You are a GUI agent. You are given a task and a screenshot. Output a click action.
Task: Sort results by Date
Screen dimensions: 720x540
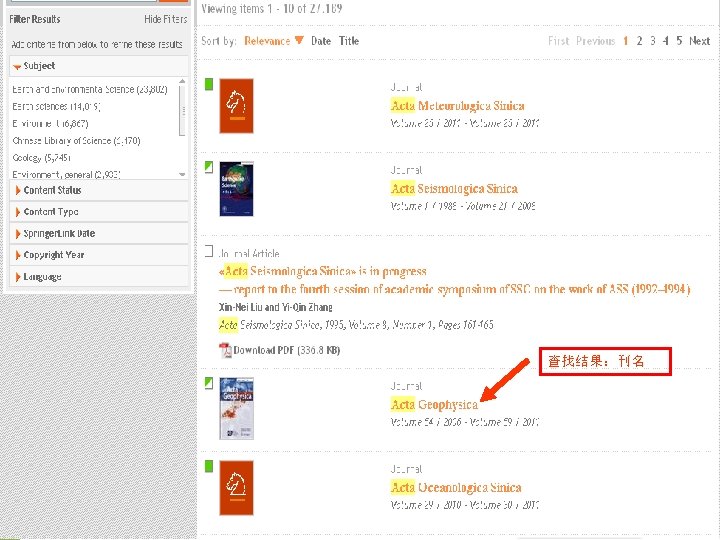[x=321, y=41]
